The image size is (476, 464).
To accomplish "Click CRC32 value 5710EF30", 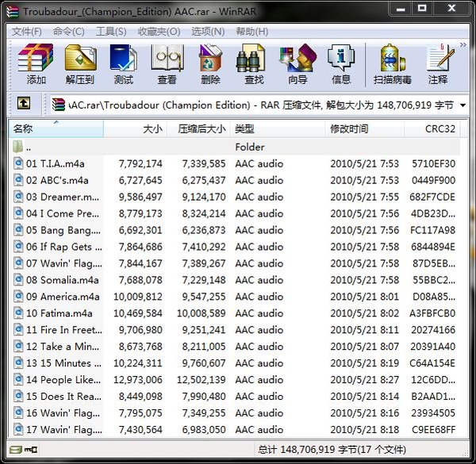I will pos(433,163).
